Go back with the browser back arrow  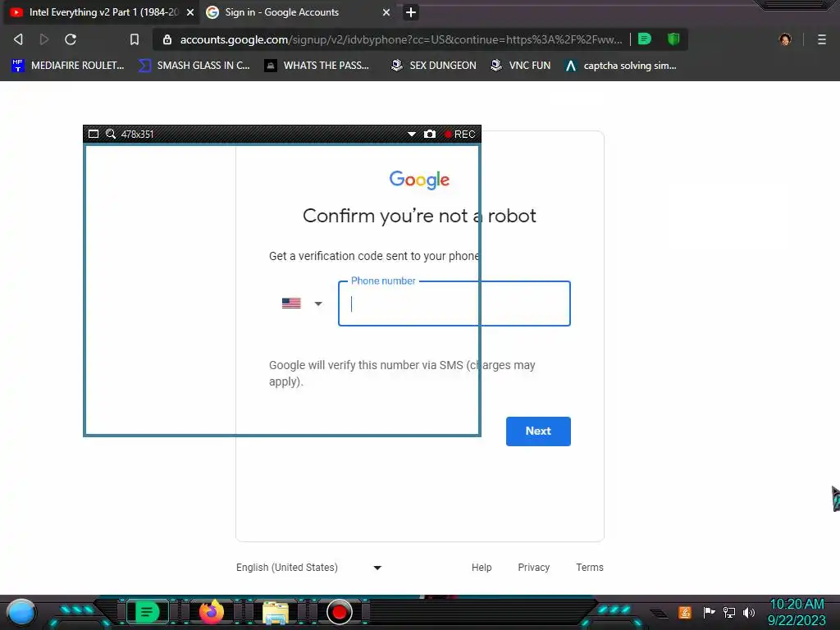[18, 39]
